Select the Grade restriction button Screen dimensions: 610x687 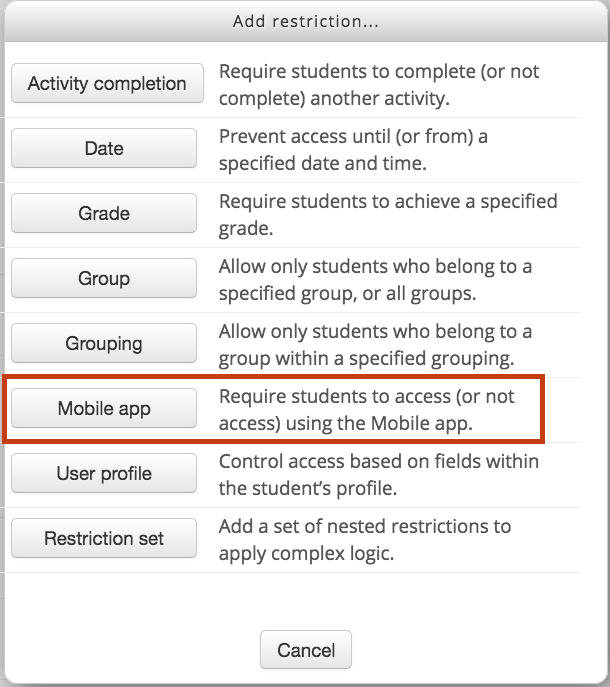(104, 213)
